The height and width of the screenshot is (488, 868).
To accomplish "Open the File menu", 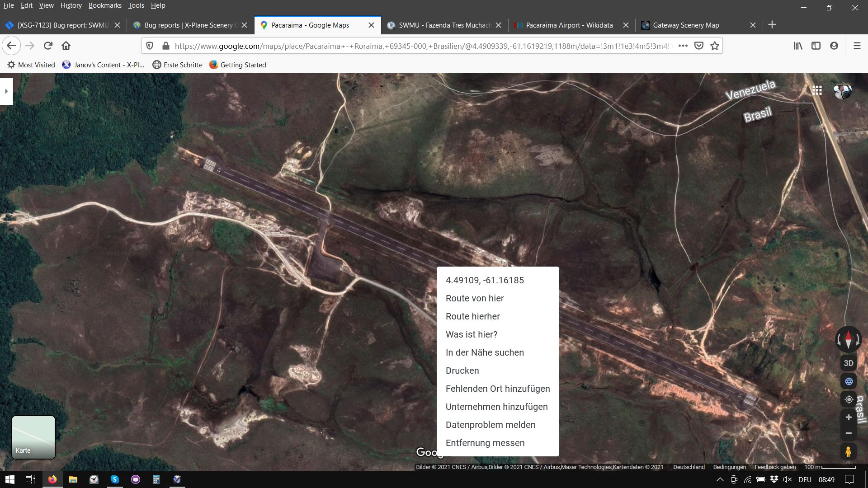I will coord(9,5).
